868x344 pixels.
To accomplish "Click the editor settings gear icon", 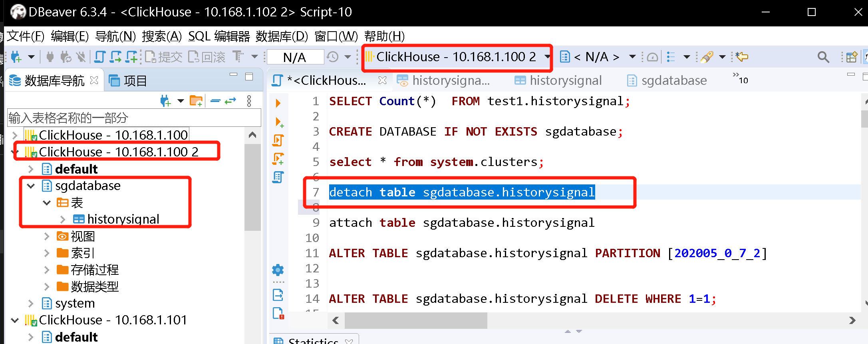I will [x=278, y=270].
